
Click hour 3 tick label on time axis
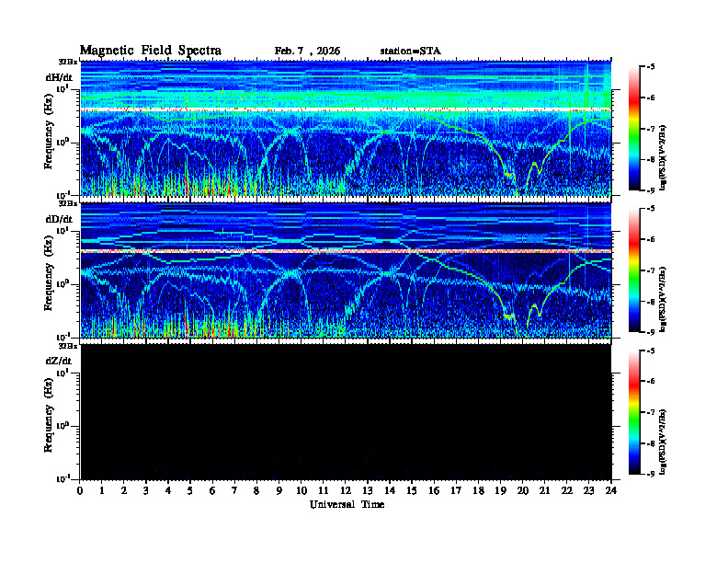pyautogui.click(x=146, y=491)
